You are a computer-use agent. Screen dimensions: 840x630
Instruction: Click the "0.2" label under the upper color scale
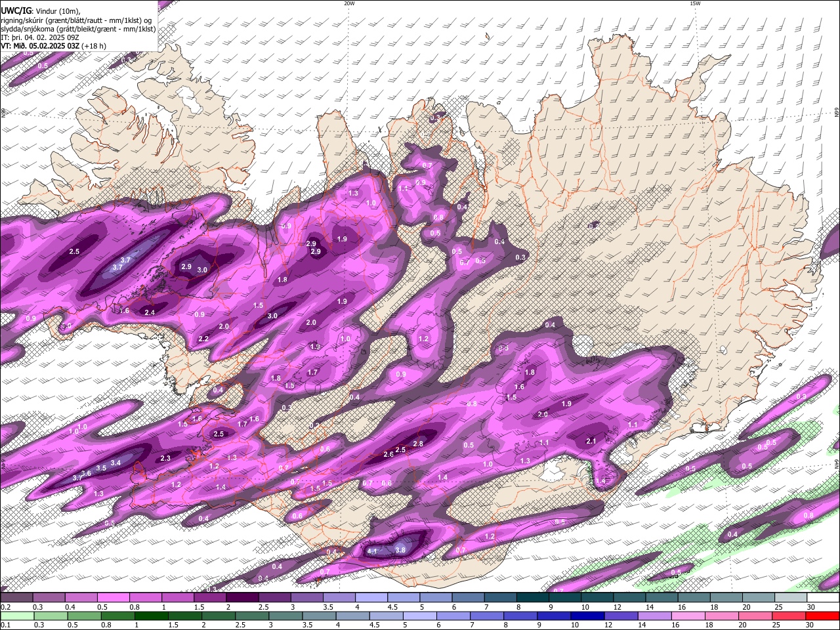click(5, 607)
